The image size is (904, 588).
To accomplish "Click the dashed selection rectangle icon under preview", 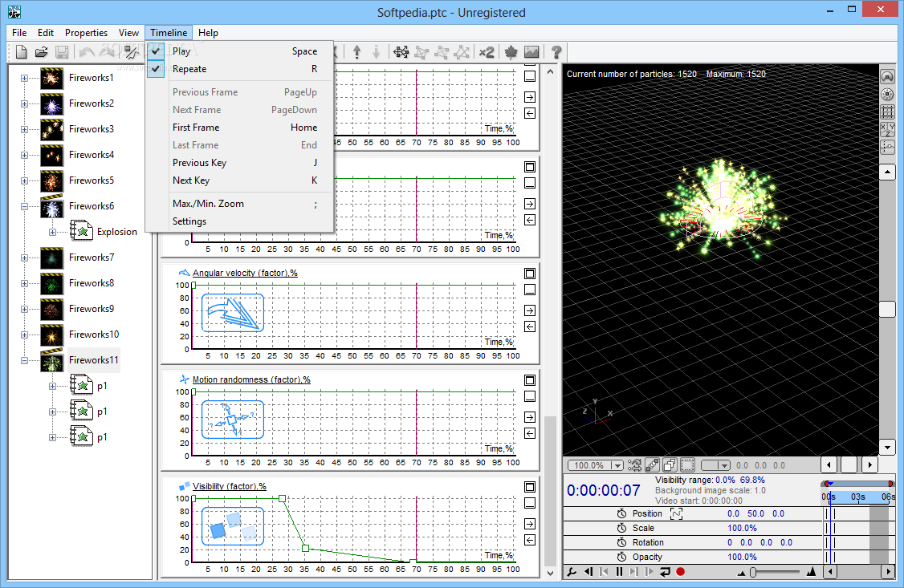I will click(687, 464).
